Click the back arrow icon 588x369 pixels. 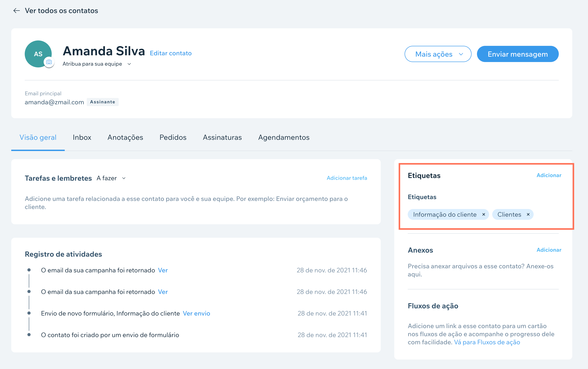(16, 11)
